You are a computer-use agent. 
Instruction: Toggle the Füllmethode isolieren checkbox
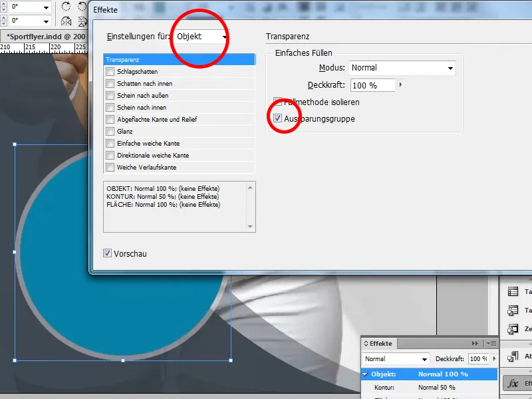click(x=277, y=102)
